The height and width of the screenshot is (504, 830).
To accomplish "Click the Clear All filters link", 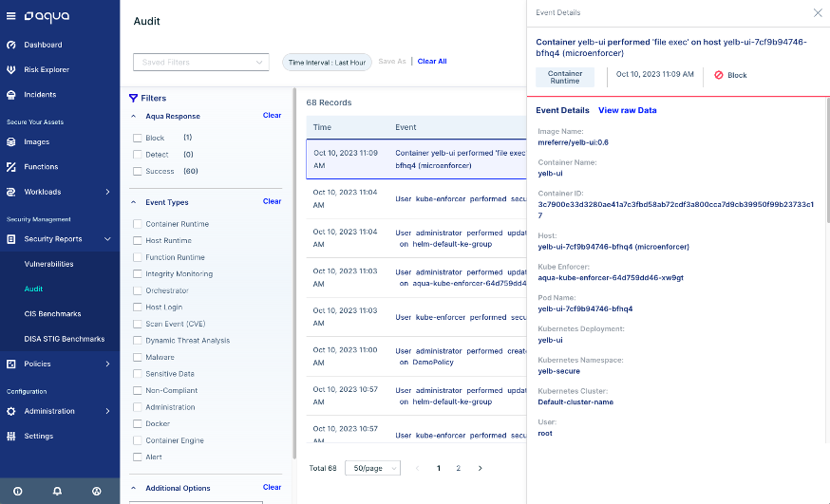I will pos(432,62).
